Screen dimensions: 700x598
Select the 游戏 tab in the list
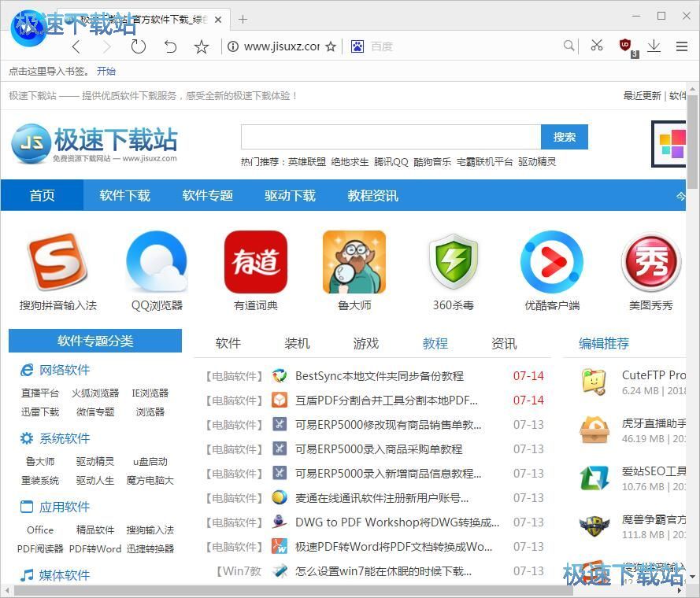[366, 343]
